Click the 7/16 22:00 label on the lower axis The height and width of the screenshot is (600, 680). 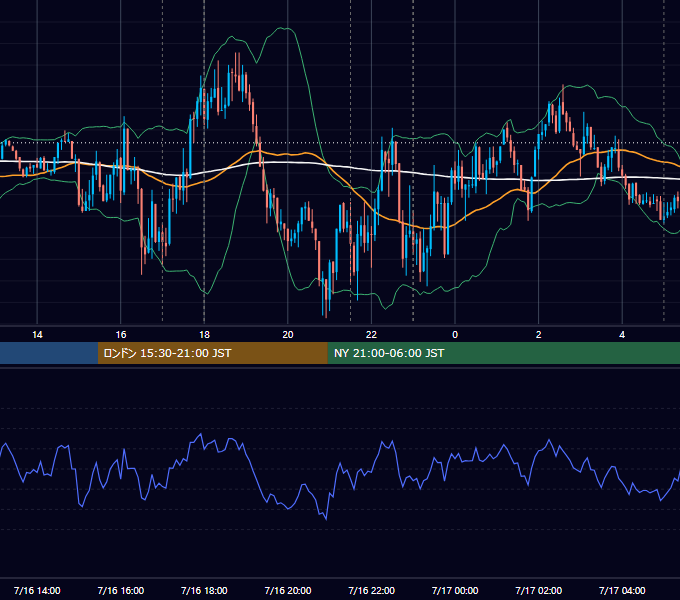[x=371, y=590]
